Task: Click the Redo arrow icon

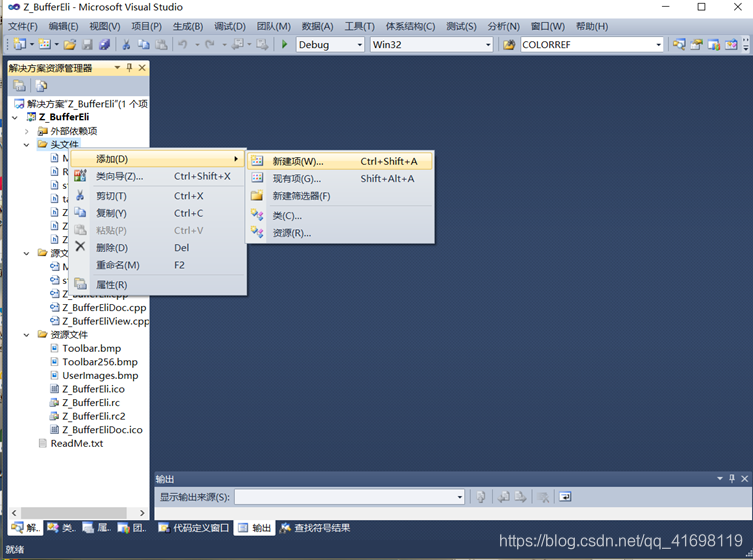Action: click(210, 45)
